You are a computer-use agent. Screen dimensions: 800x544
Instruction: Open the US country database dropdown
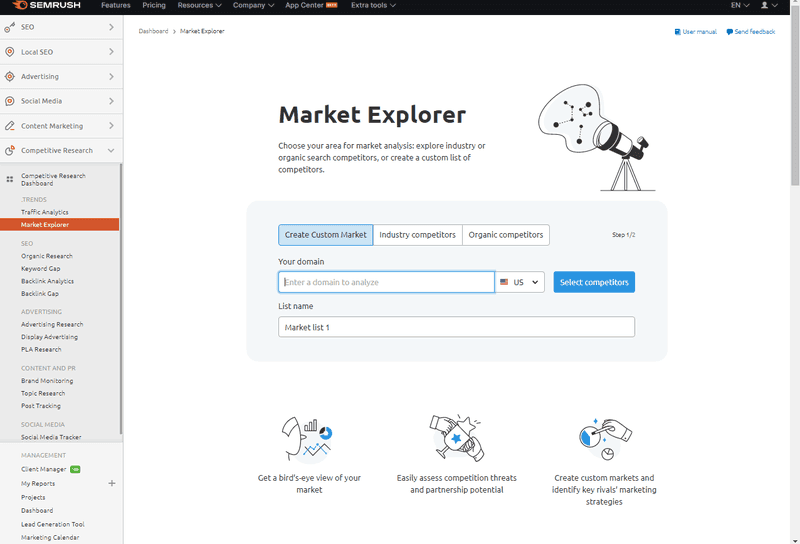[520, 282]
